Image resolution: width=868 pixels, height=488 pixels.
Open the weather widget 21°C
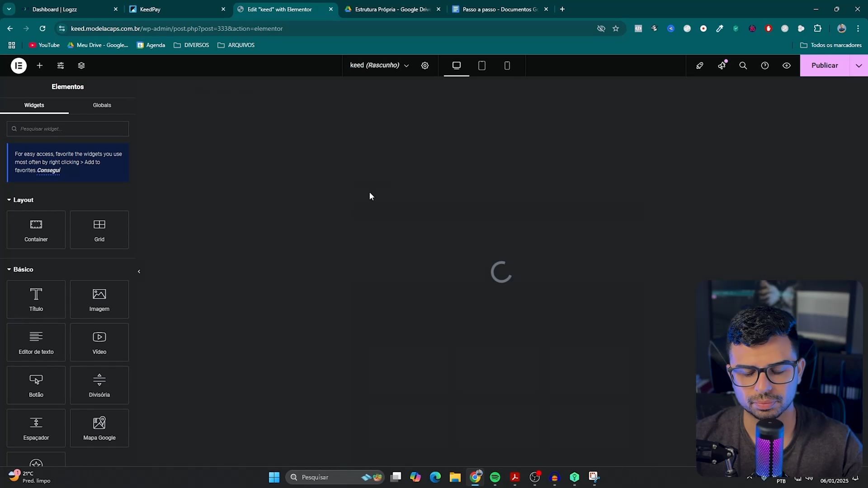pyautogui.click(x=30, y=477)
